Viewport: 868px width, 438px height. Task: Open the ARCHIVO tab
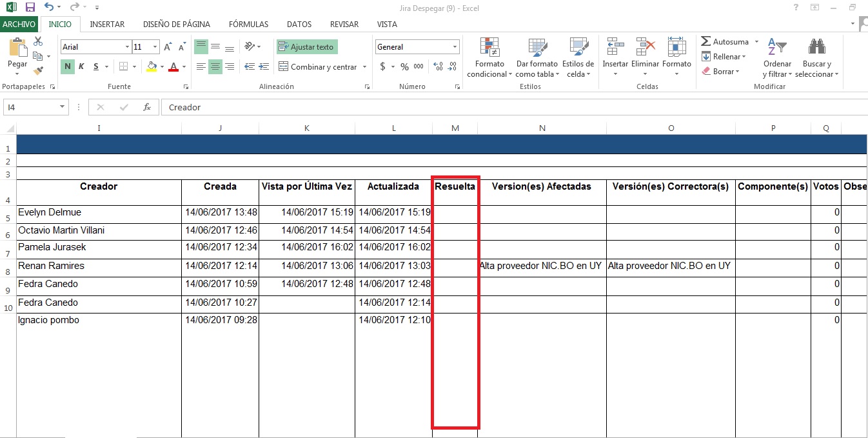coord(19,25)
